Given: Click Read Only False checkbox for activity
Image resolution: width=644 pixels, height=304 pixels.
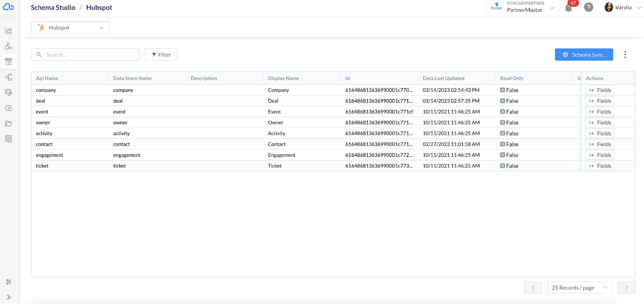Looking at the screenshot, I should 502,134.
